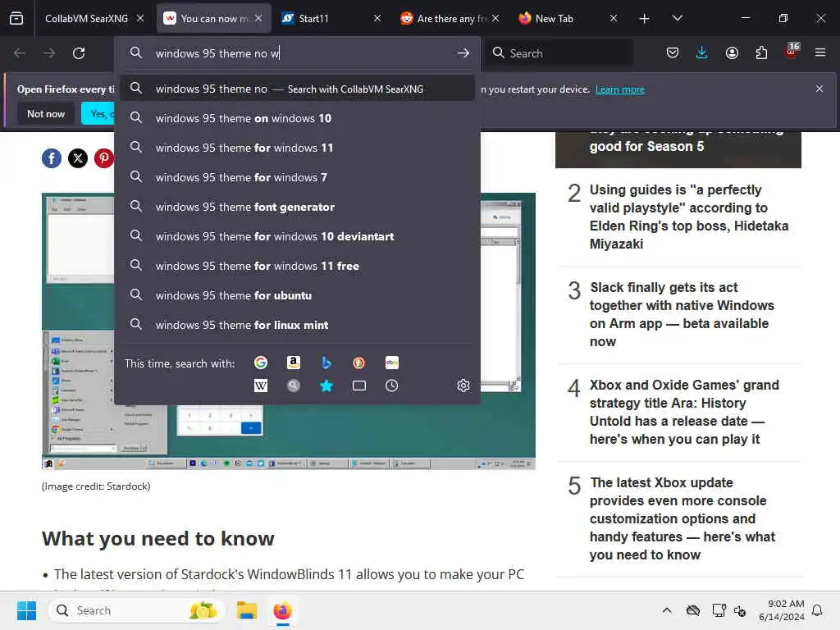The height and width of the screenshot is (630, 840).
Task: Open the Windows Start menu
Action: pyautogui.click(x=26, y=610)
